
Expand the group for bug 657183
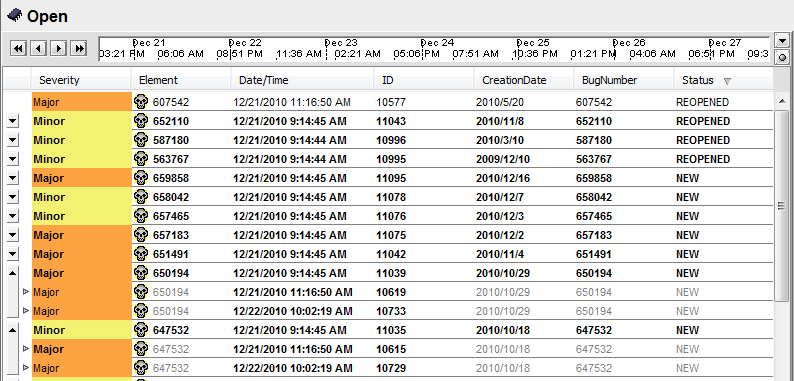[x=13, y=235]
